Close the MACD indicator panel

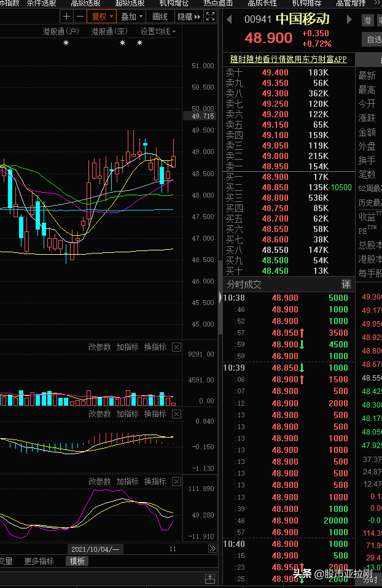176,414
